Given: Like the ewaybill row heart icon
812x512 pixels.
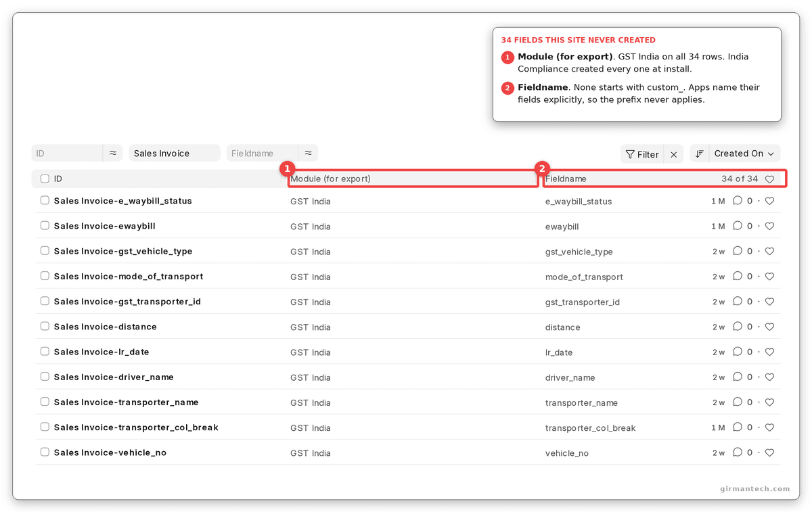Looking at the screenshot, I should pyautogui.click(x=769, y=226).
